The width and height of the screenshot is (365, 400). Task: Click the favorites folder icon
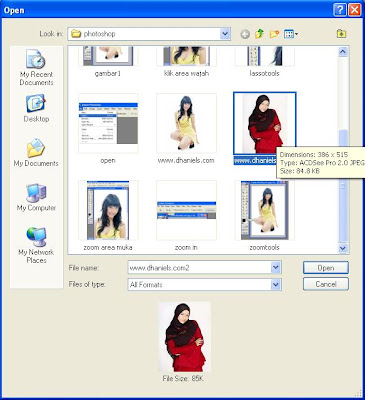tap(341, 34)
